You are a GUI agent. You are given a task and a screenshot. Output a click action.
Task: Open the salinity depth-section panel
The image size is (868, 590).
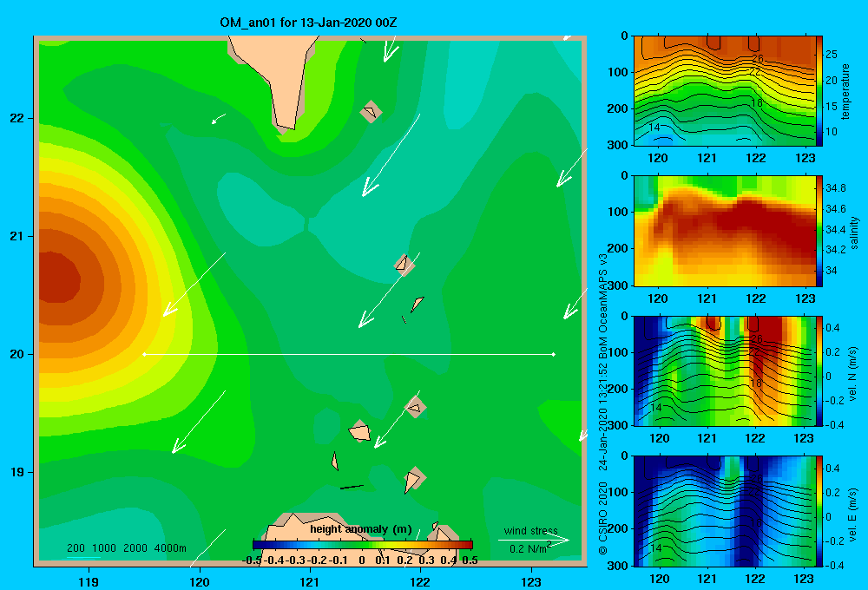click(724, 231)
